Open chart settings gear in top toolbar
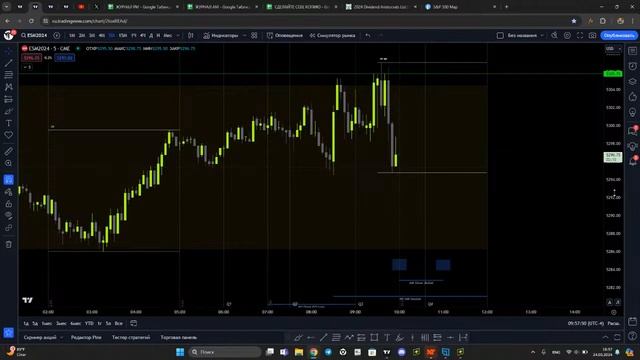 pyautogui.click(x=567, y=36)
